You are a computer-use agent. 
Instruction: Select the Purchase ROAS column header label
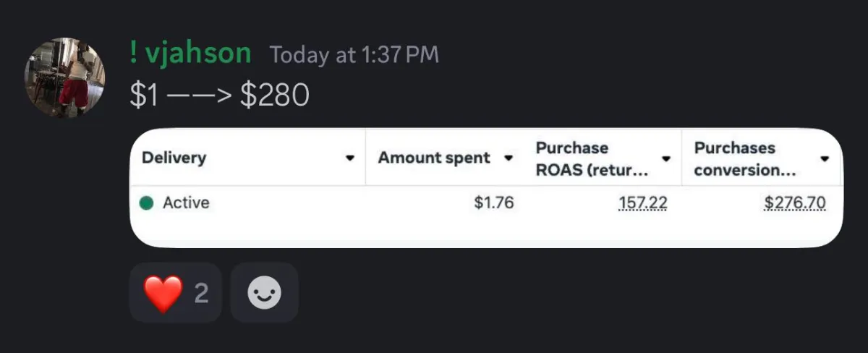(592, 158)
